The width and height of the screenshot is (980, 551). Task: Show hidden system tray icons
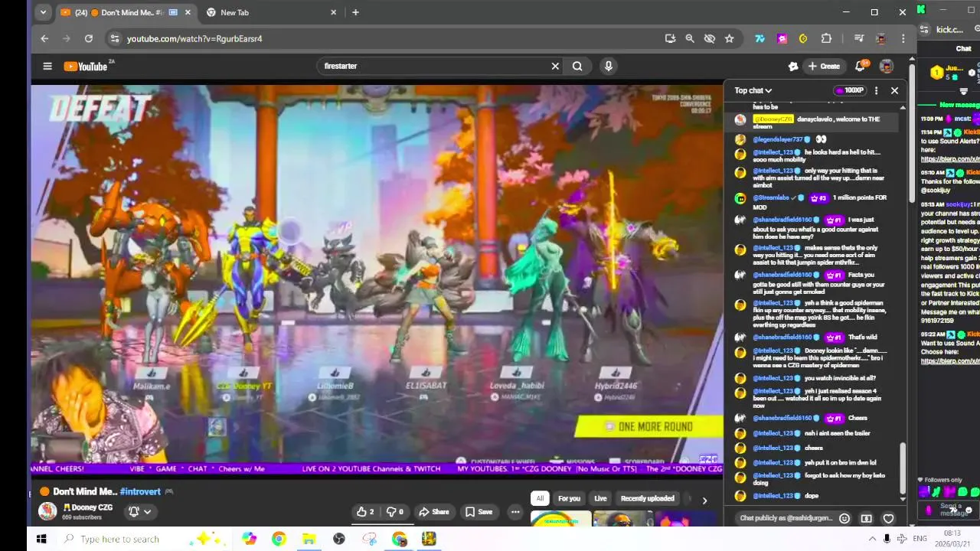click(872, 539)
